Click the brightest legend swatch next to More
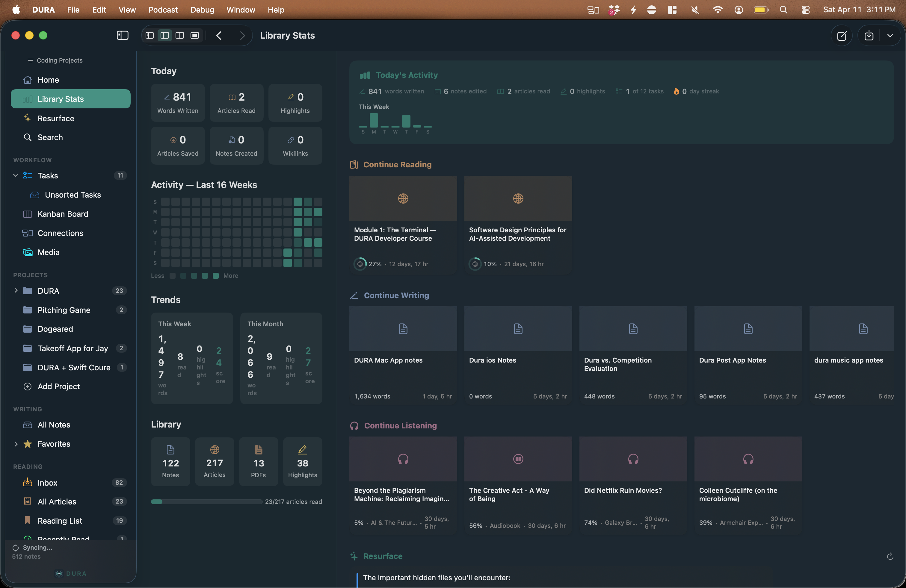The height and width of the screenshot is (588, 906). 216,276
